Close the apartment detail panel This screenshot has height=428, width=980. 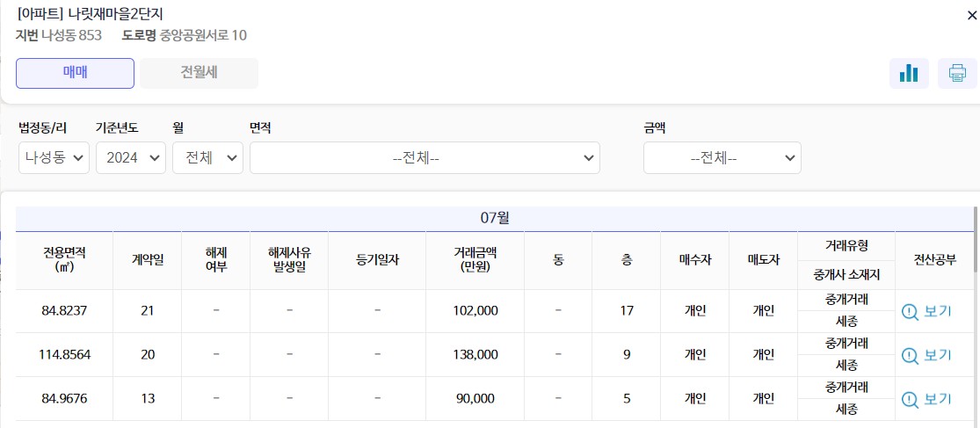[x=971, y=16]
